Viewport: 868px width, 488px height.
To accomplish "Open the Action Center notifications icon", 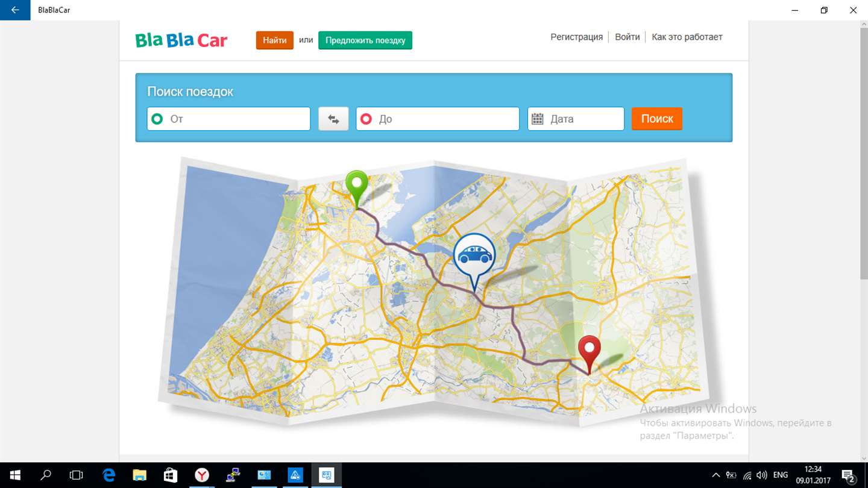I will tap(848, 475).
